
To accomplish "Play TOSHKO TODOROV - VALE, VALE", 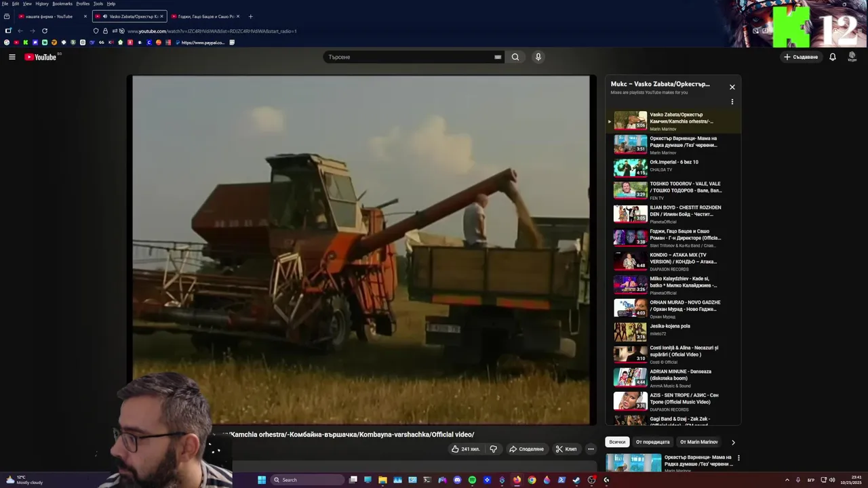I will coord(674,190).
